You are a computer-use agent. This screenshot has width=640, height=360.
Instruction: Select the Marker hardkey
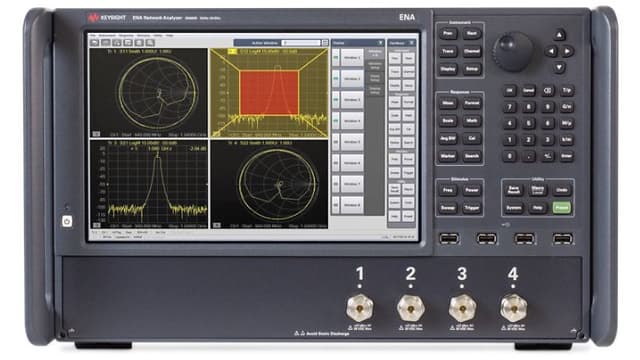point(448,156)
